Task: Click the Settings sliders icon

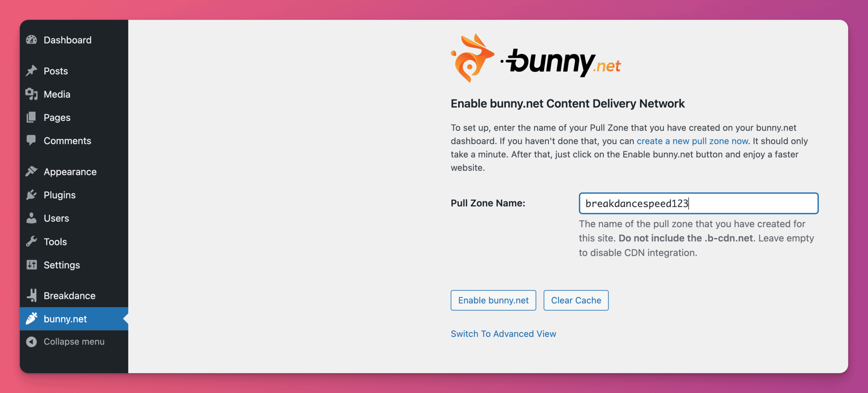Action: (x=32, y=265)
